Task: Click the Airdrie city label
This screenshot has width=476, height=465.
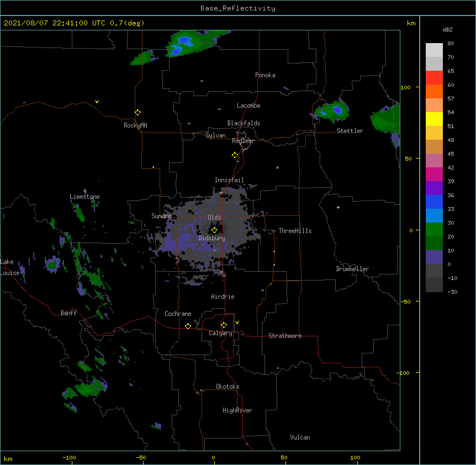Action: click(223, 297)
